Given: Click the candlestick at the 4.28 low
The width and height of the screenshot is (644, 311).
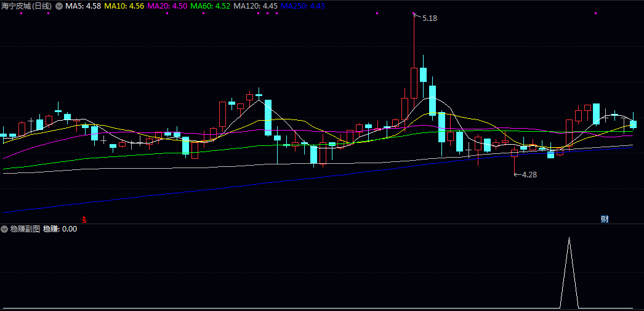Looking at the screenshot, I should (x=514, y=154).
